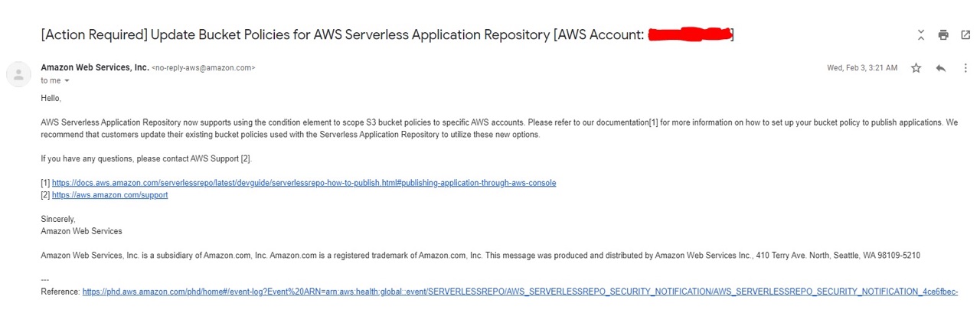
Task: Click the sender's profile avatar
Action: pyautogui.click(x=18, y=74)
